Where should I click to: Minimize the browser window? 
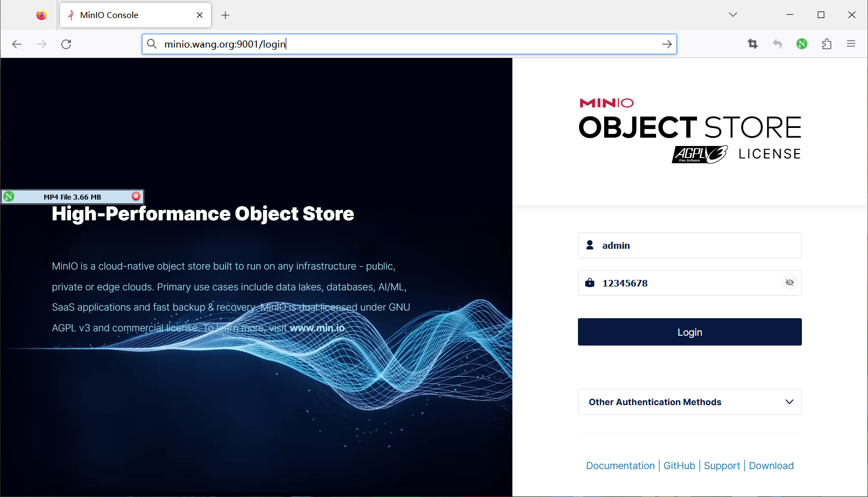coord(790,15)
